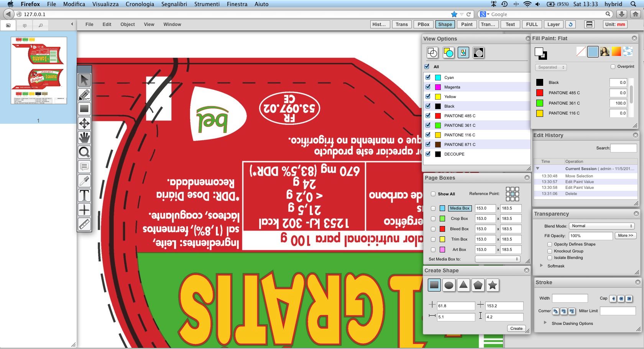
Task: Click the Shape panel button
Action: pos(445,25)
